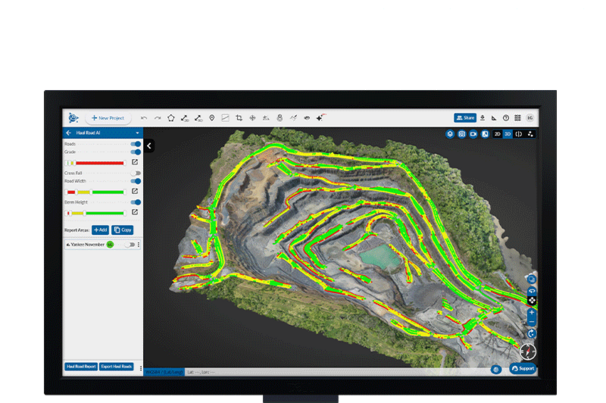Viewport: 606px width, 403px height.
Task: Open Berm Height settings via the edit icon
Action: 135,212
